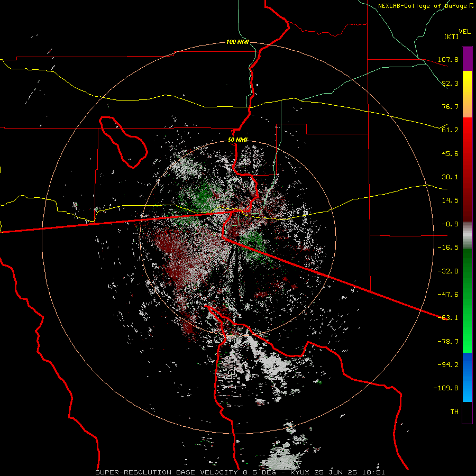Click the TH legend label
The height and width of the screenshot is (476, 476).
tap(454, 412)
